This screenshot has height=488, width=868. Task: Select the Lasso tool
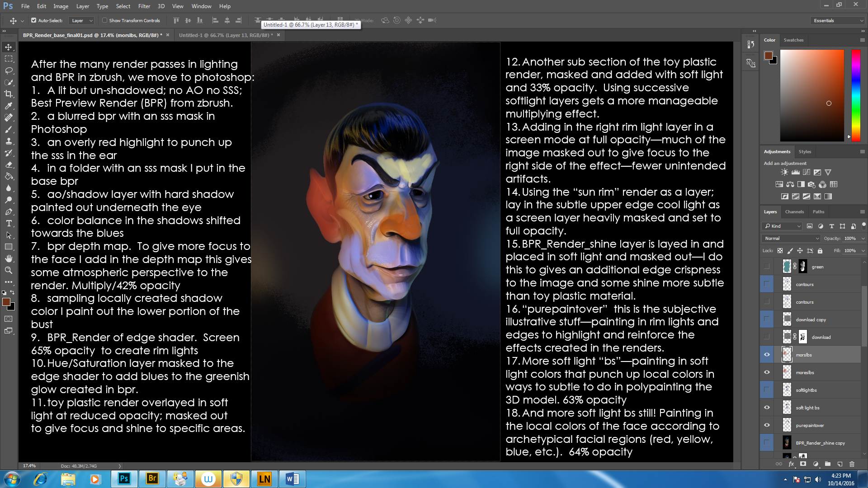click(9, 70)
